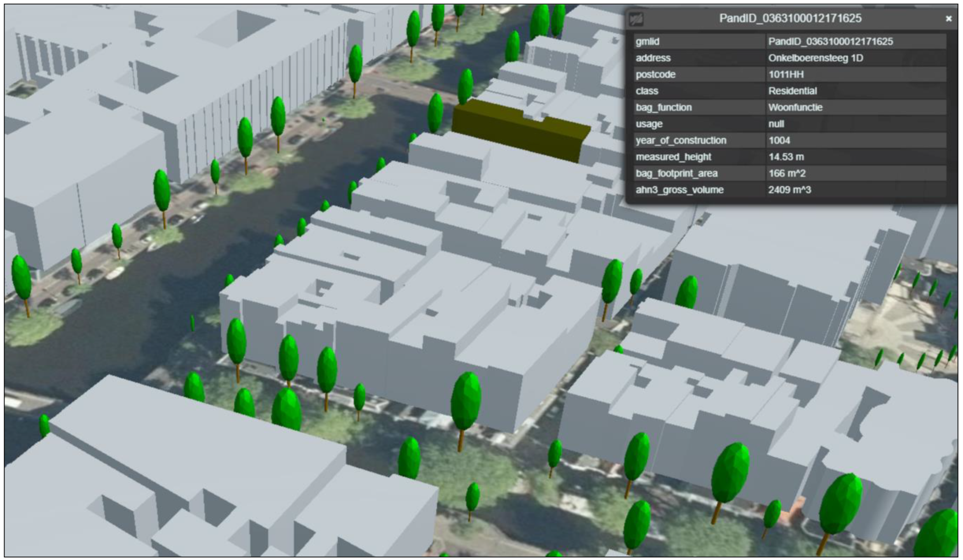
Task: Click the bag_function attribute label
Action: [x=663, y=107]
